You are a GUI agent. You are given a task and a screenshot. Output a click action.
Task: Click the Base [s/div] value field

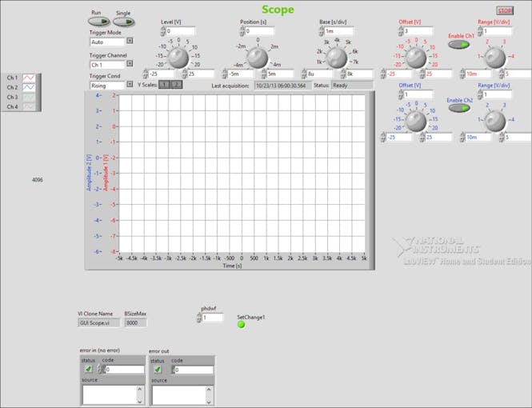(339, 31)
